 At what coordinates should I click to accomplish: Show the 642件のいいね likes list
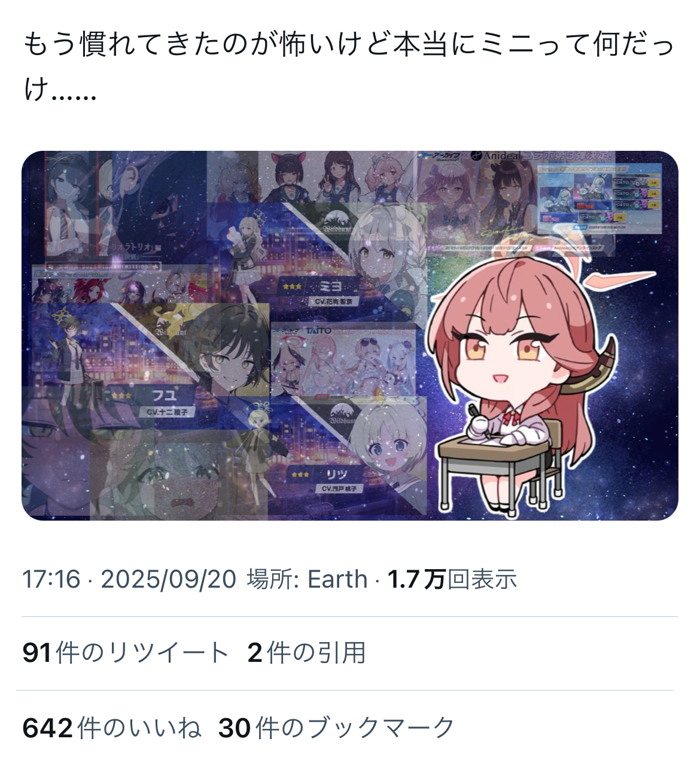[x=112, y=728]
